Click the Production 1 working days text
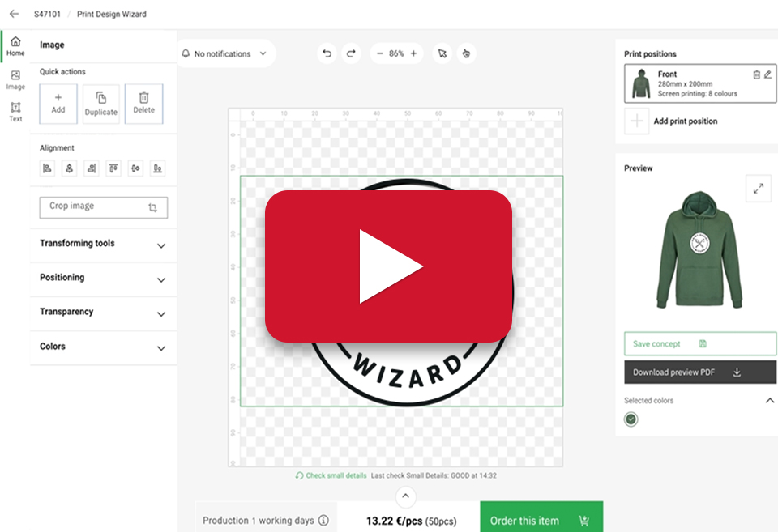 pos(258,521)
